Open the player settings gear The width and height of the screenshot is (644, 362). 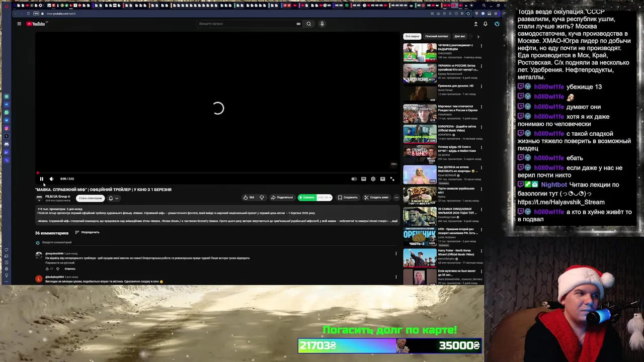click(x=373, y=178)
